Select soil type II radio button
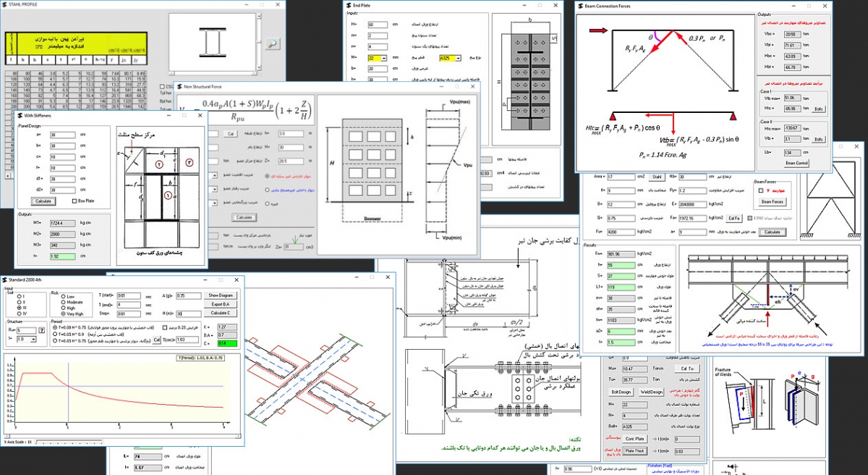This screenshot has width=868, height=475. 20,302
